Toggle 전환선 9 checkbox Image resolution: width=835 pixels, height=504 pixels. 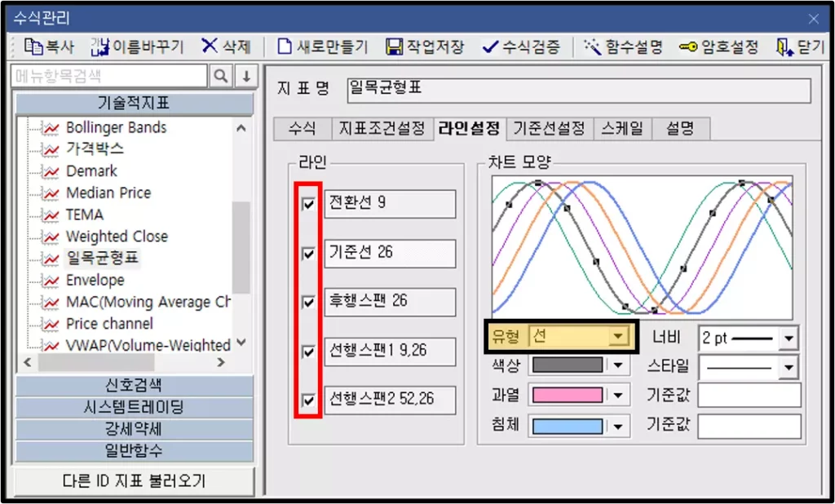pos(308,204)
